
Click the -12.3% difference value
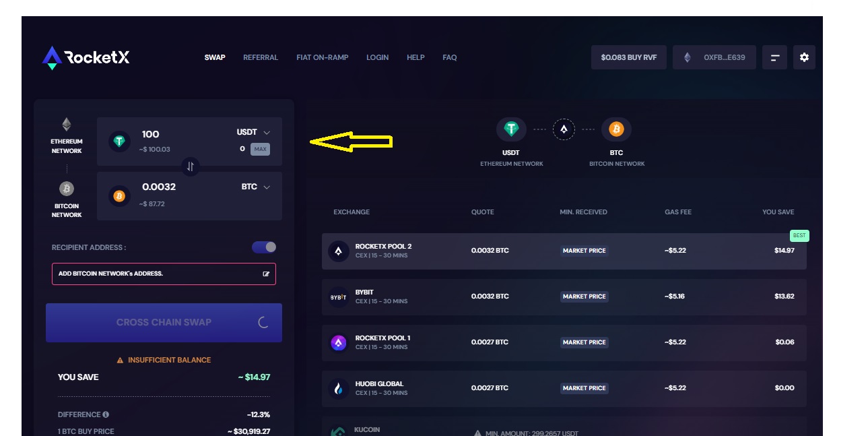(259, 414)
